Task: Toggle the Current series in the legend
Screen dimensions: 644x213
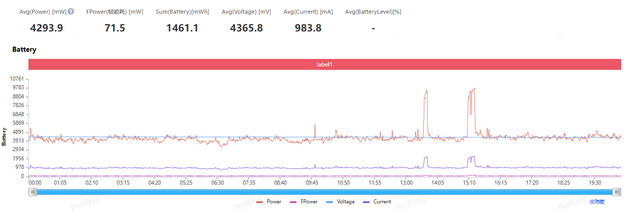Action: (377, 202)
